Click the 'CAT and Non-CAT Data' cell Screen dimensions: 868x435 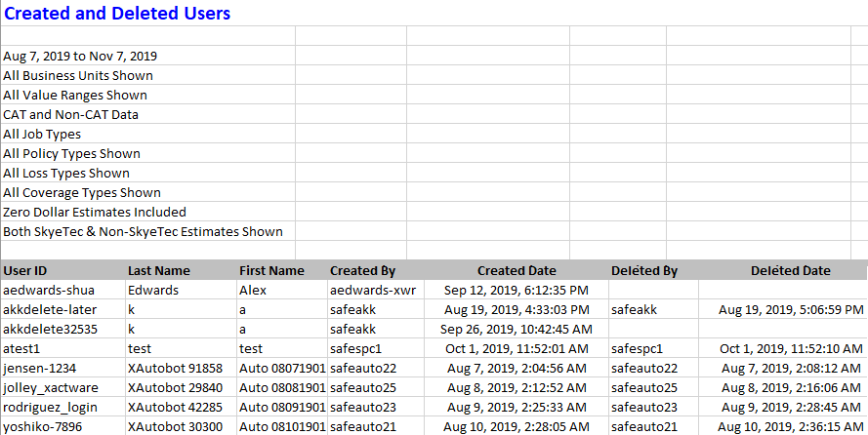point(70,114)
